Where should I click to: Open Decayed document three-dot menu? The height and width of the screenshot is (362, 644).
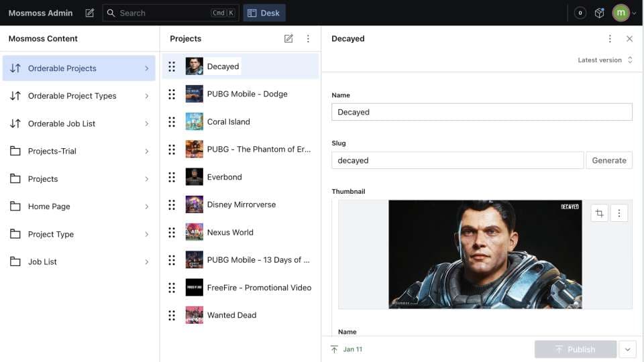(x=610, y=39)
